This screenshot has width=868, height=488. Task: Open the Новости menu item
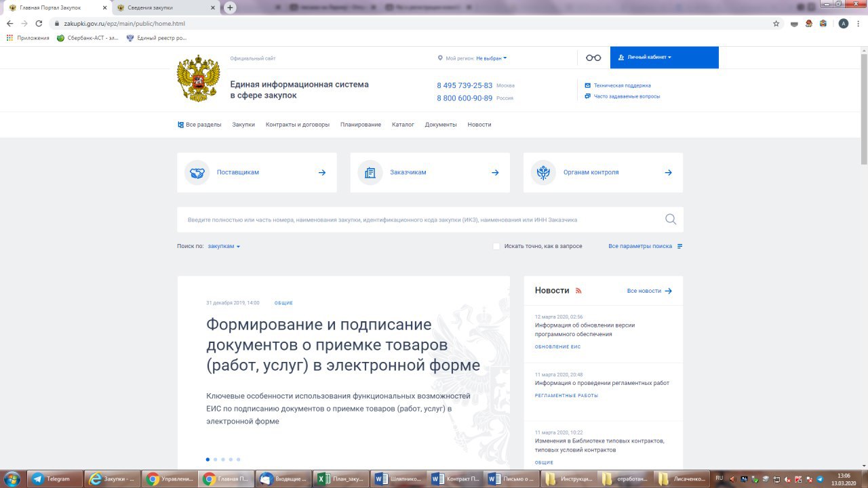pyautogui.click(x=479, y=125)
